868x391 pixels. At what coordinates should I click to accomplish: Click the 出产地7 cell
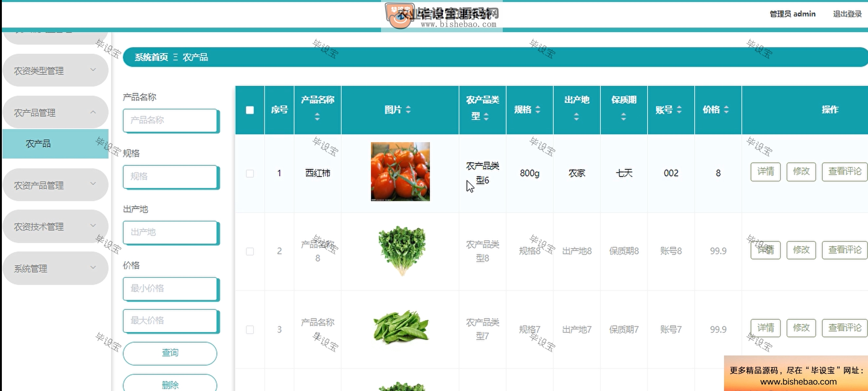[x=577, y=330]
